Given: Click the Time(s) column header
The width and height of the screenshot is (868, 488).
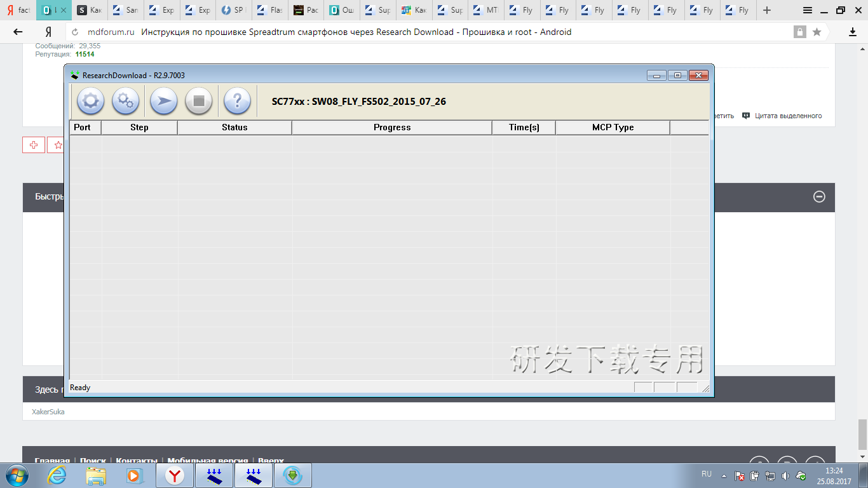Looking at the screenshot, I should pyautogui.click(x=524, y=127).
